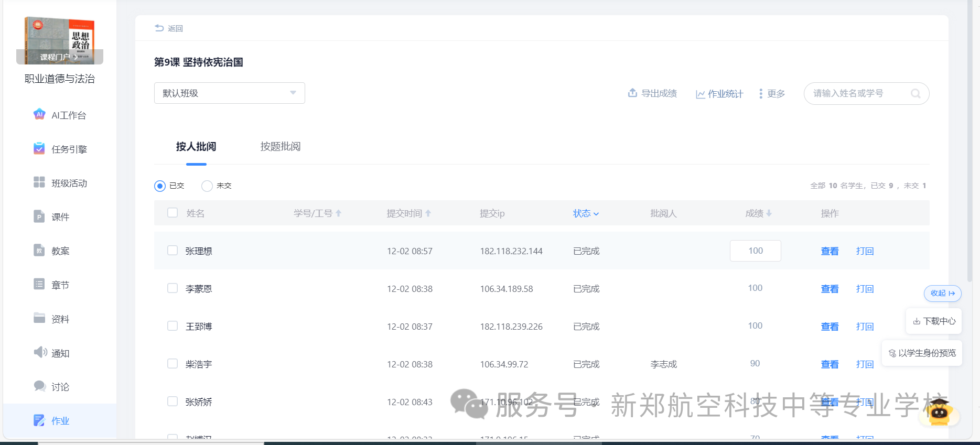Open the AI工作台 sidebar icon
This screenshot has height=445, width=980.
click(39, 114)
